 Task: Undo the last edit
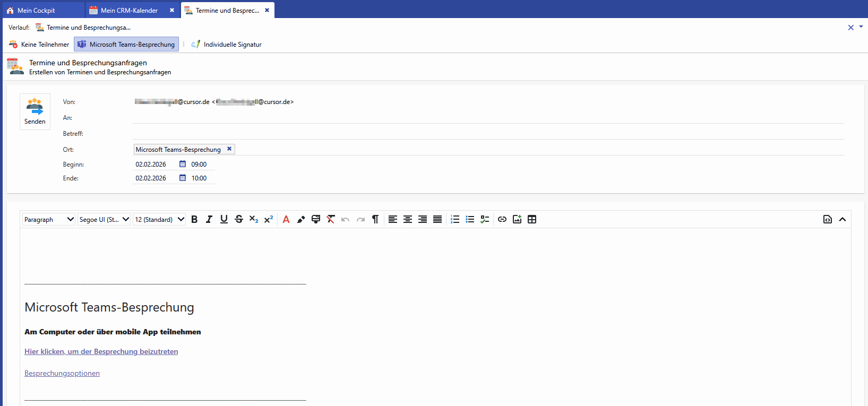pyautogui.click(x=346, y=219)
